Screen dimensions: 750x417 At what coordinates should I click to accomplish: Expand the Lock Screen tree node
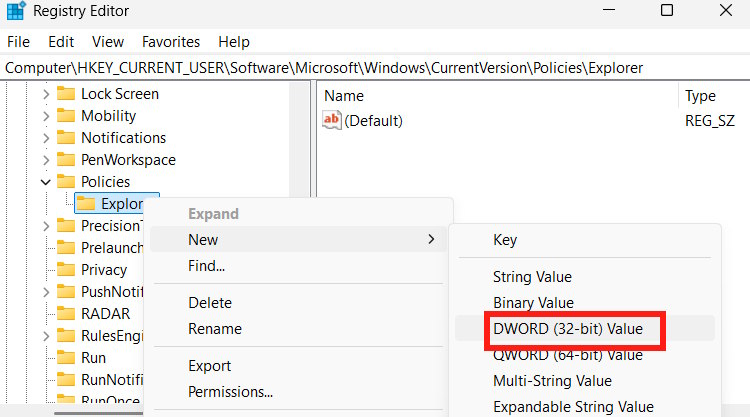tap(46, 94)
